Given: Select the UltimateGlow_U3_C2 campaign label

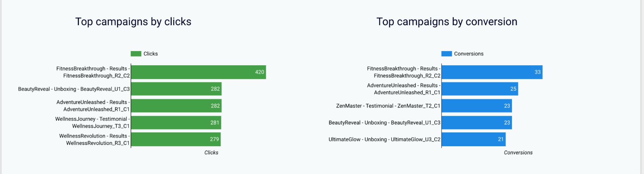Looking at the screenshot, I should [x=384, y=139].
